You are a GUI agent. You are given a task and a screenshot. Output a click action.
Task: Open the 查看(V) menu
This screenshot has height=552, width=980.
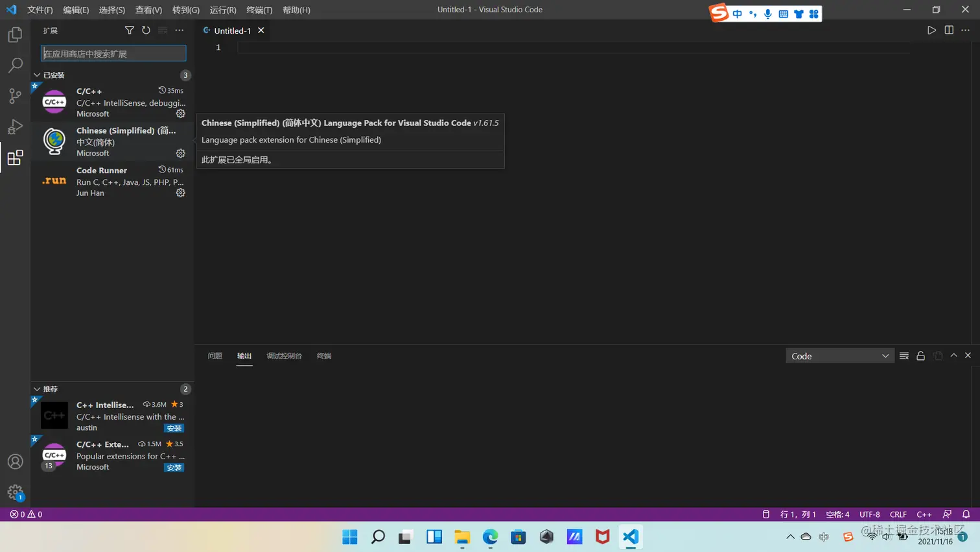148,10
